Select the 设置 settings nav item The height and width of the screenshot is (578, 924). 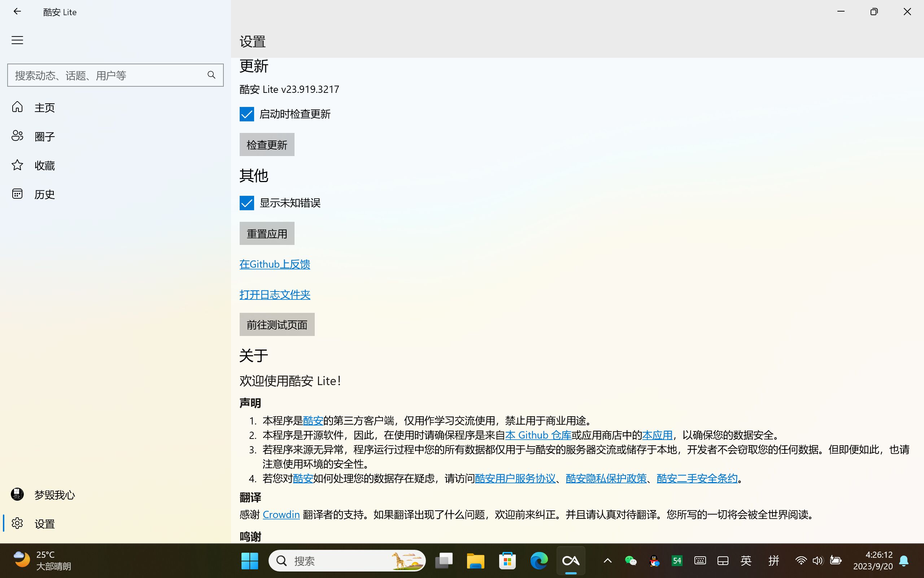(115, 523)
